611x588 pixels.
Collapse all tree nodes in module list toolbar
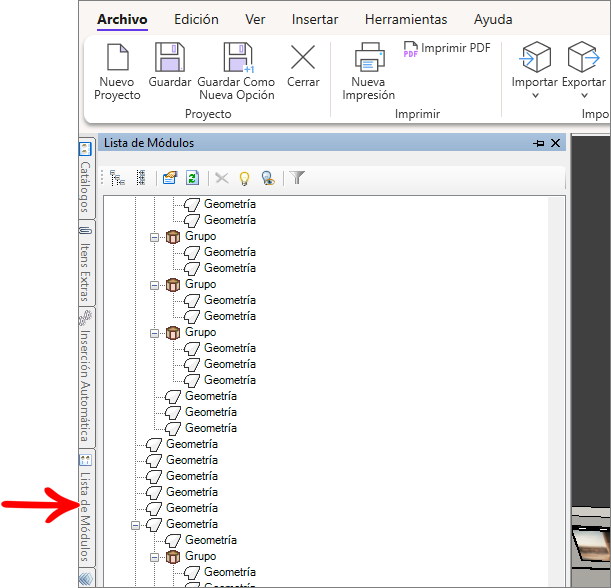tap(117, 178)
